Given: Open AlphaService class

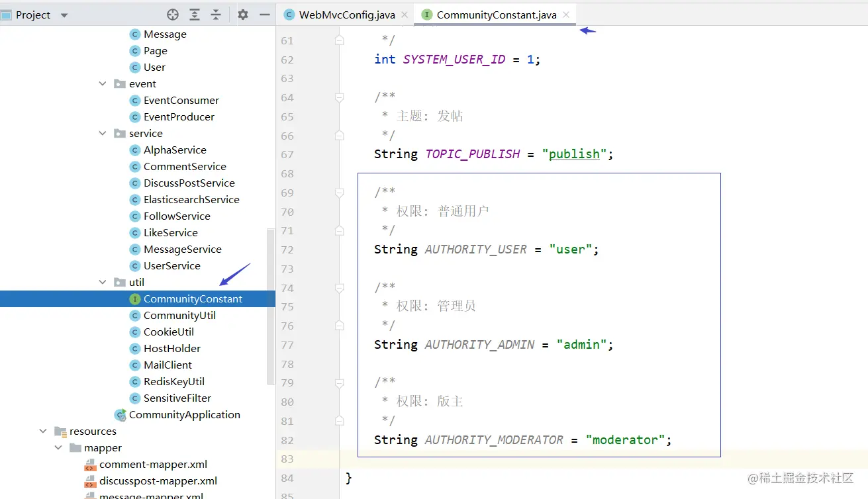Looking at the screenshot, I should click(175, 150).
